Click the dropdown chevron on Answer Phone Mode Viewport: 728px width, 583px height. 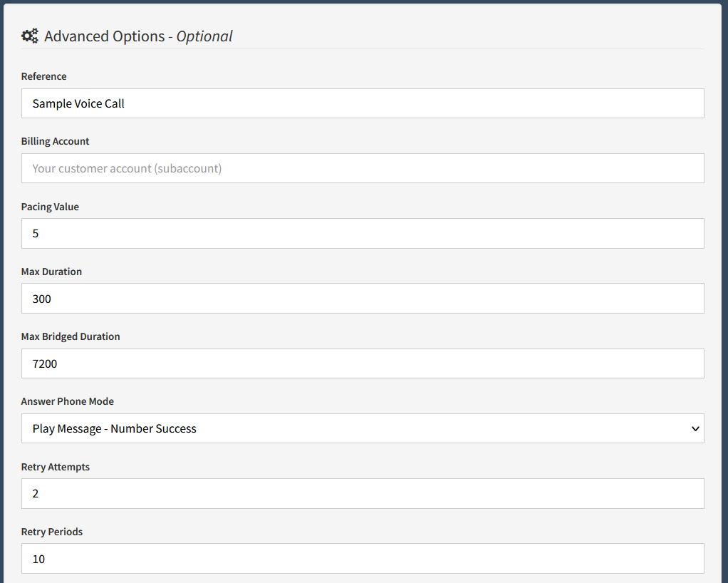(696, 428)
